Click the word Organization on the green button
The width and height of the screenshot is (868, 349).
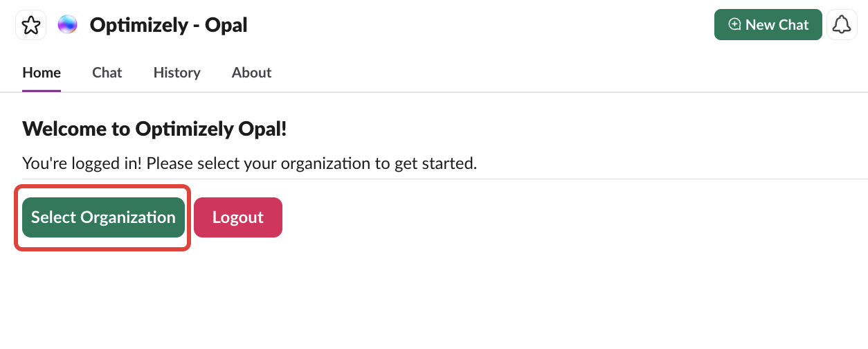coord(128,217)
